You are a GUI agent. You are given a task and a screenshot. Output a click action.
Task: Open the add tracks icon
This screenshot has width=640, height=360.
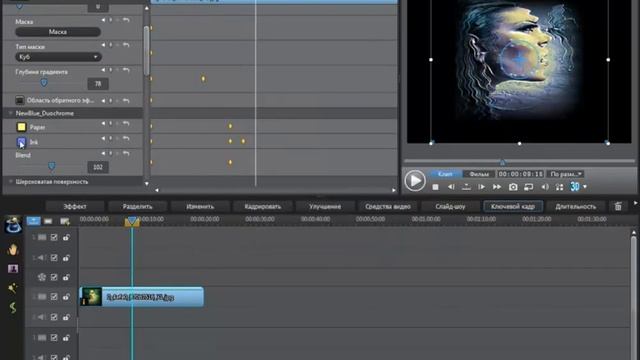64,221
